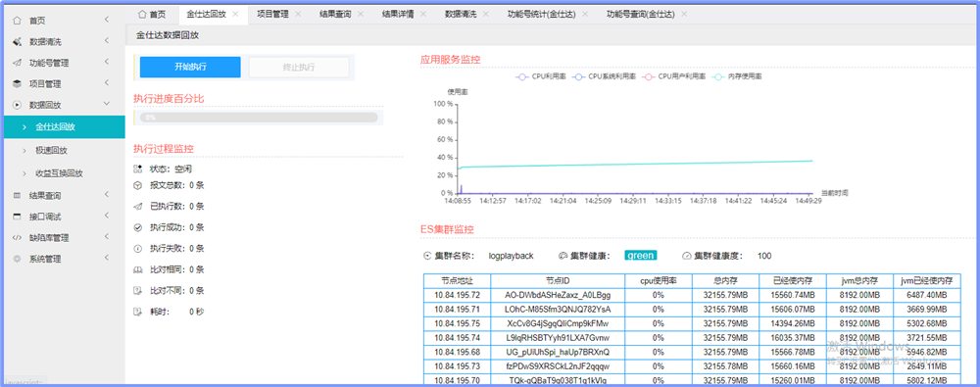This screenshot has height=387, width=980.
Task: Click the green cluster health badge
Action: point(640,255)
